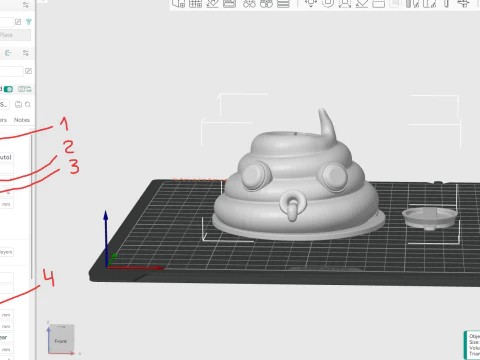Click the search settings magnifier icon

(x=28, y=105)
